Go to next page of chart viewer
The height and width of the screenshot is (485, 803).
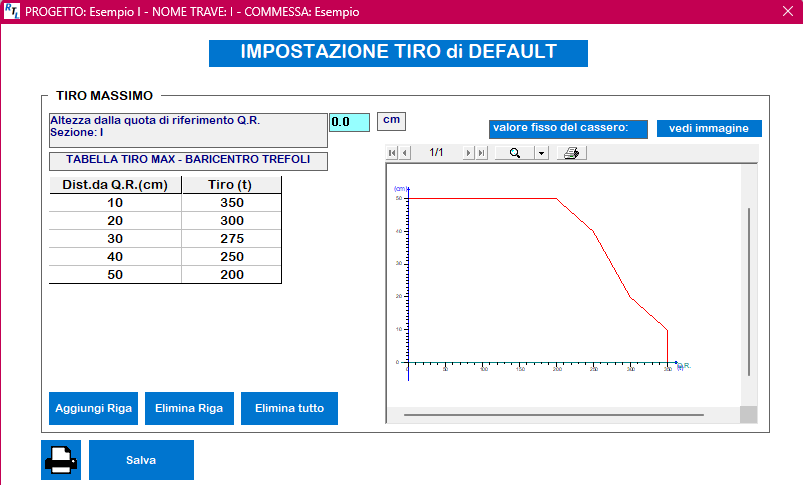coord(468,153)
